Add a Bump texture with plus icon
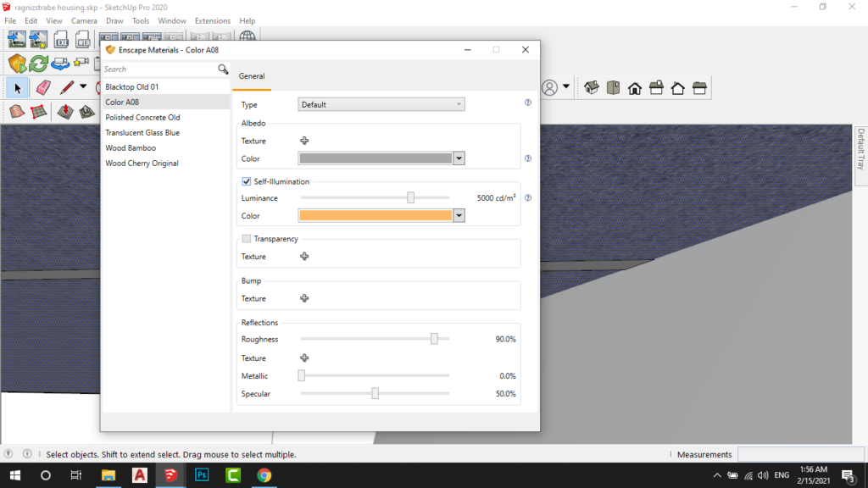 point(304,299)
